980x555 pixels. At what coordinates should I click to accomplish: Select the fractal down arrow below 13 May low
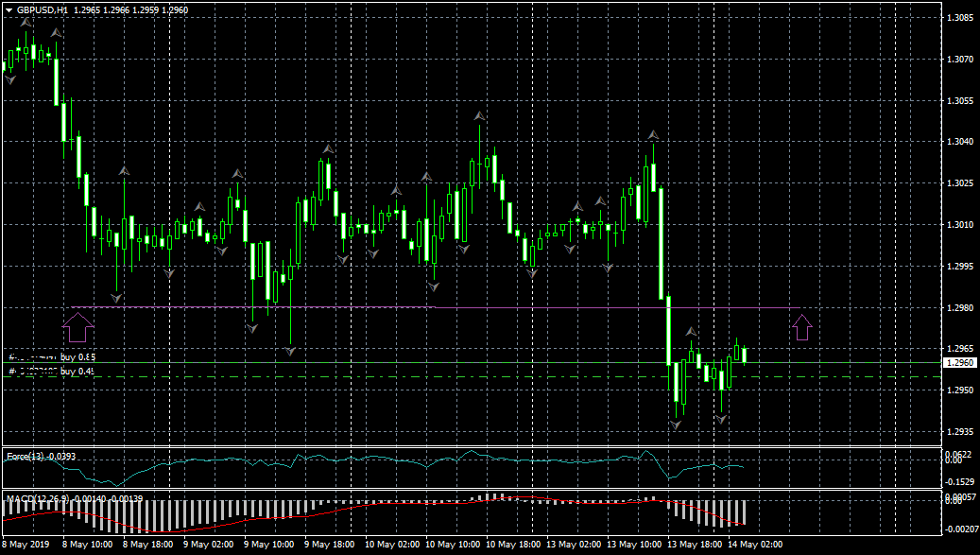pyautogui.click(x=676, y=425)
